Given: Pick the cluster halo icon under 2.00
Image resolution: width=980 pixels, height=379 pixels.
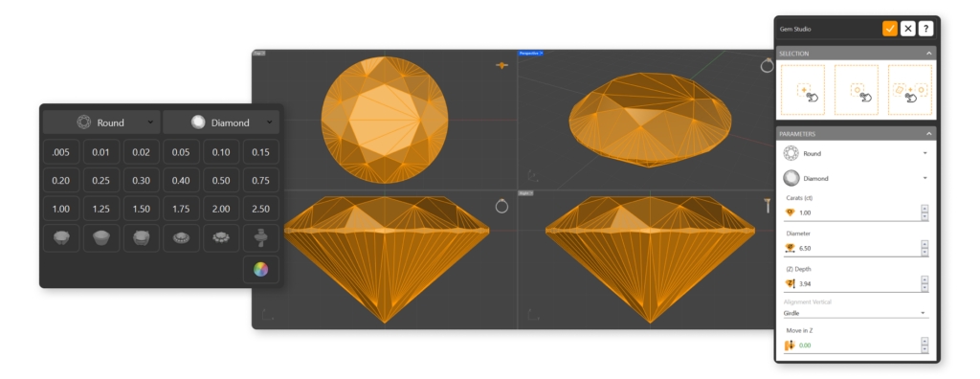Looking at the screenshot, I should pyautogui.click(x=221, y=237).
